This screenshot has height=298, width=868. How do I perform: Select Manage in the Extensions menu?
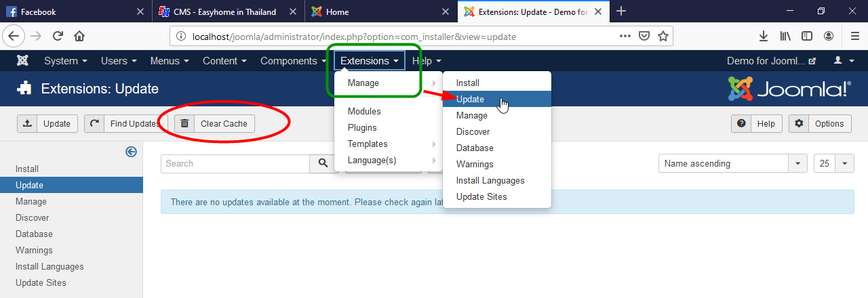pos(388,83)
